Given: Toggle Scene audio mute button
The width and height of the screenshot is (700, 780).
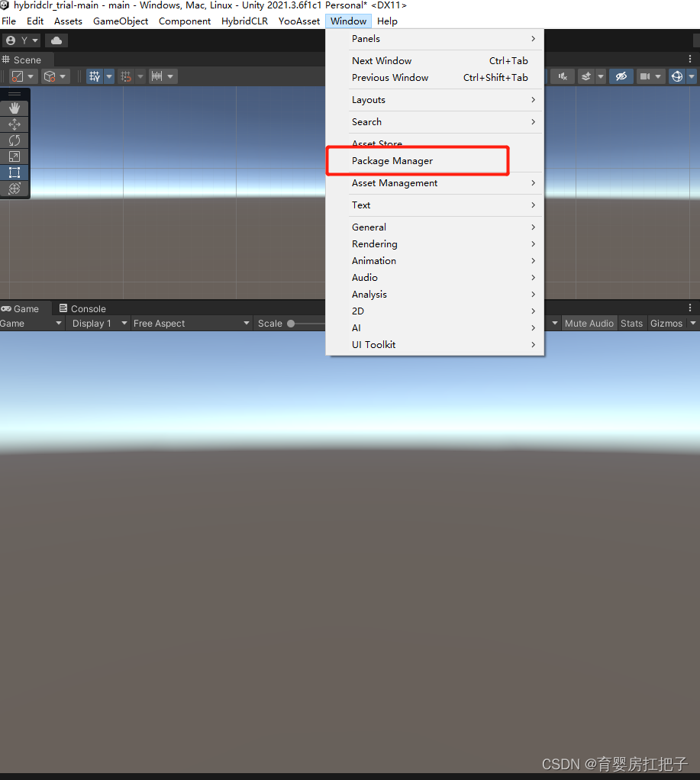Looking at the screenshot, I should pos(563,76).
